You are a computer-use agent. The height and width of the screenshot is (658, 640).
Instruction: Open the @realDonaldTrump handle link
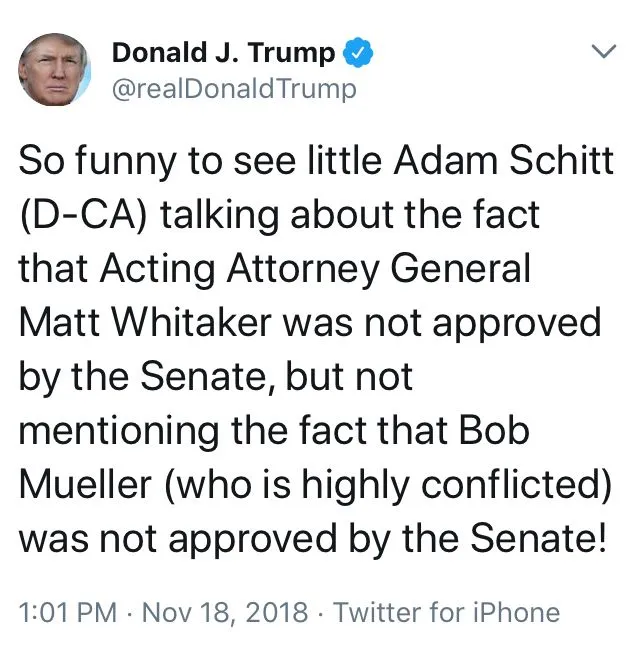point(233,89)
